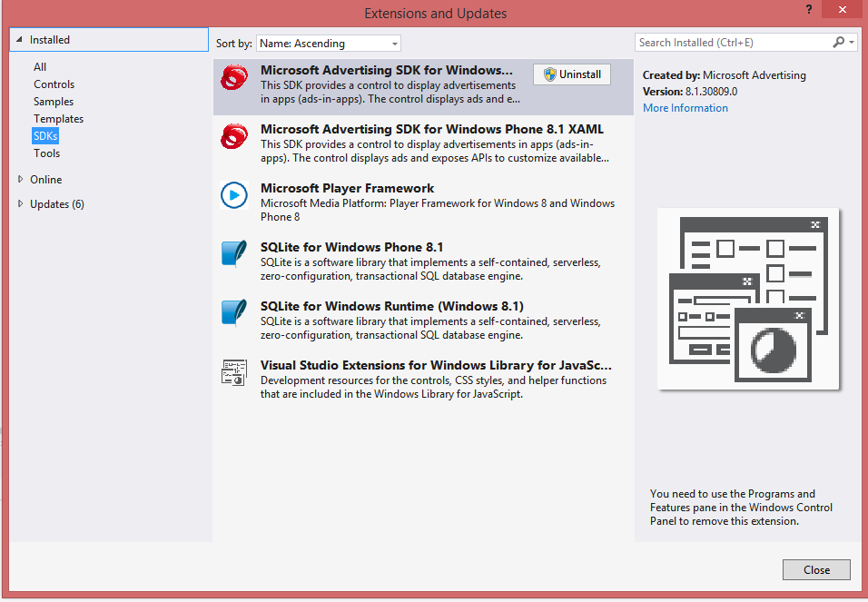Click the search magnifier icon
Image resolution: width=868 pixels, height=602 pixels.
[x=839, y=42]
